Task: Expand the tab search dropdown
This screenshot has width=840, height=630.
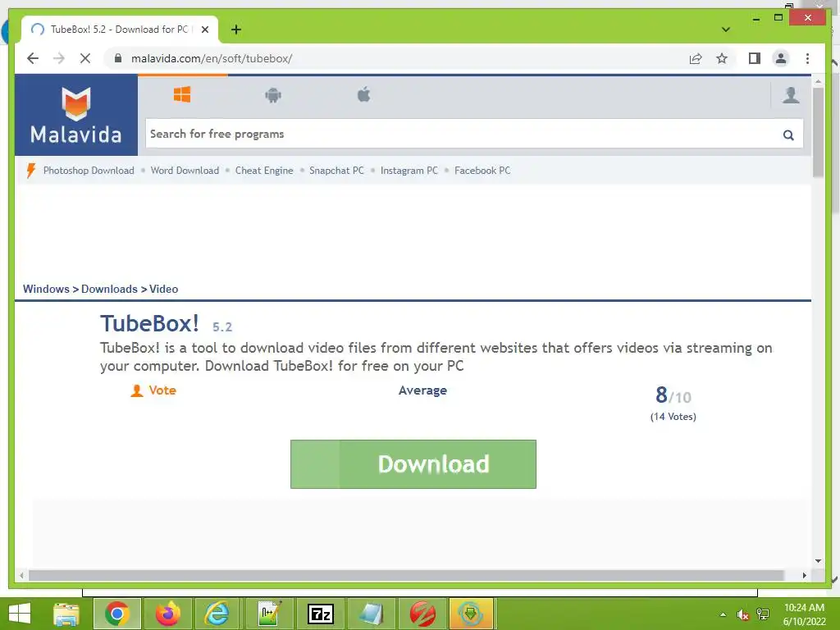Action: (725, 30)
